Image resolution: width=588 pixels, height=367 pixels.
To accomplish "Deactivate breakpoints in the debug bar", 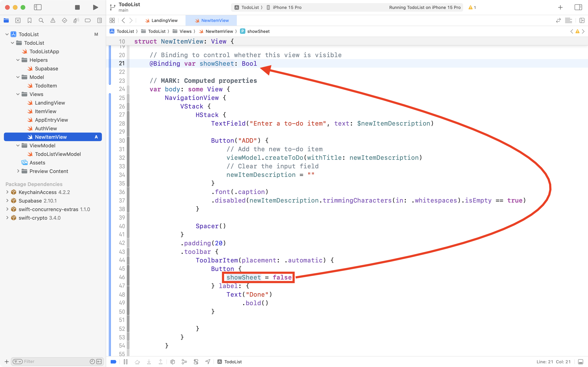I will pyautogui.click(x=113, y=362).
